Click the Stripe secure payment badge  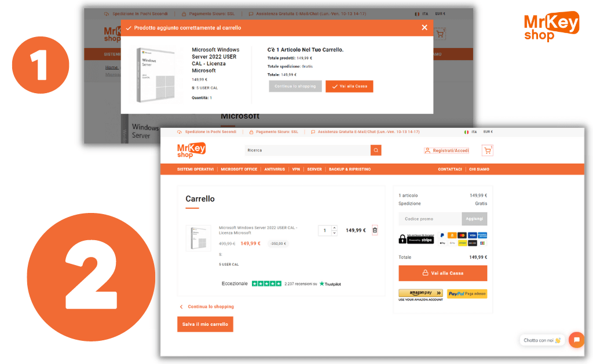(x=416, y=239)
